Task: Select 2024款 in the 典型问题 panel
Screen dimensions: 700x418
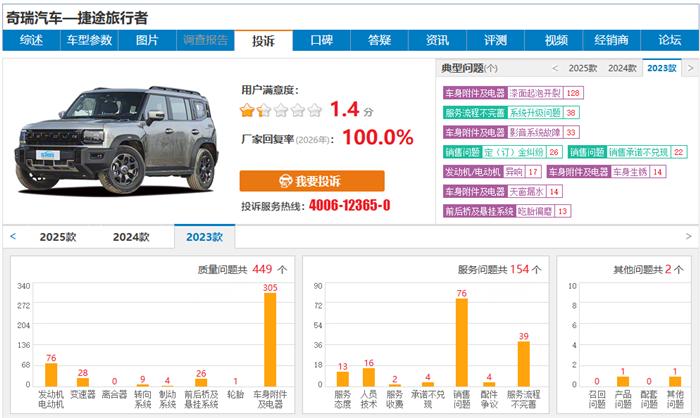Action: (x=623, y=68)
